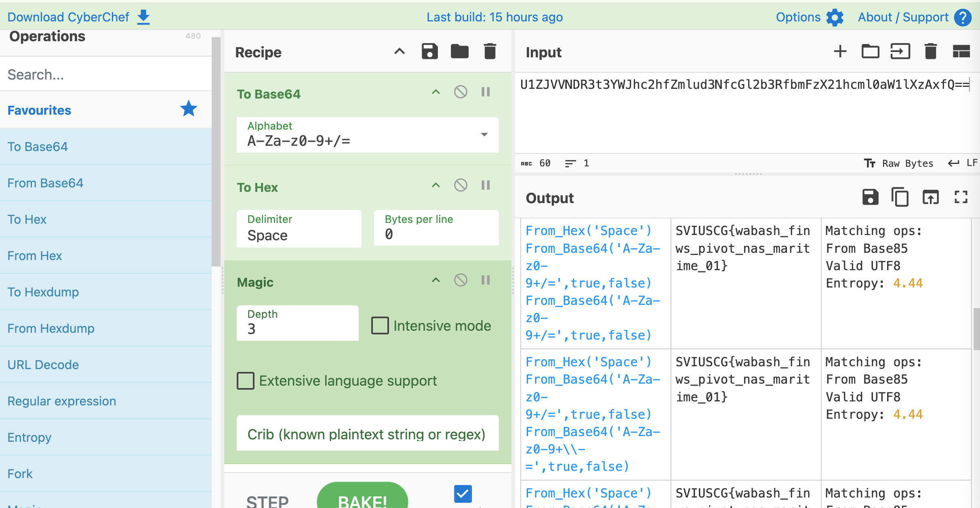Set breakpoint on To Hex operation
Screen dimensions: 980x508
pos(486,185)
